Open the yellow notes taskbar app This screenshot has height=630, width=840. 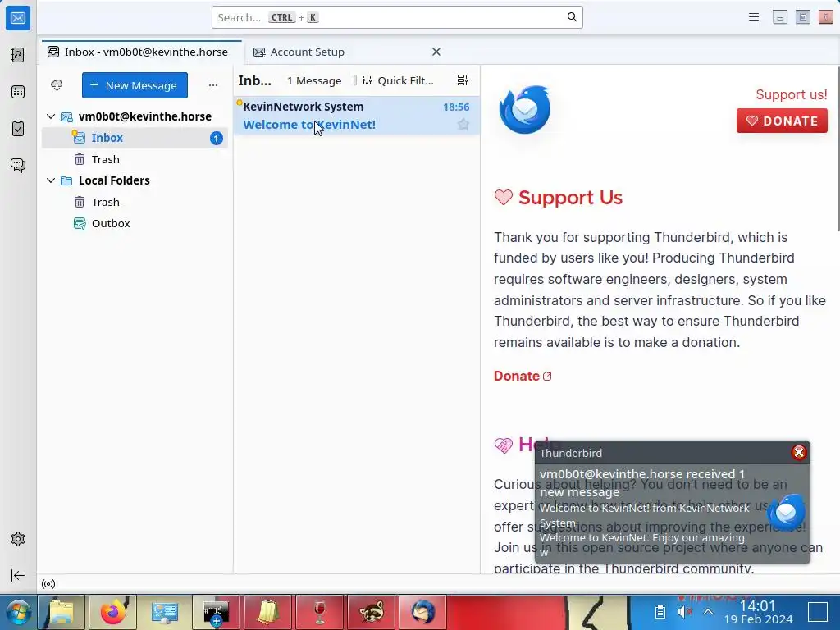coord(268,612)
